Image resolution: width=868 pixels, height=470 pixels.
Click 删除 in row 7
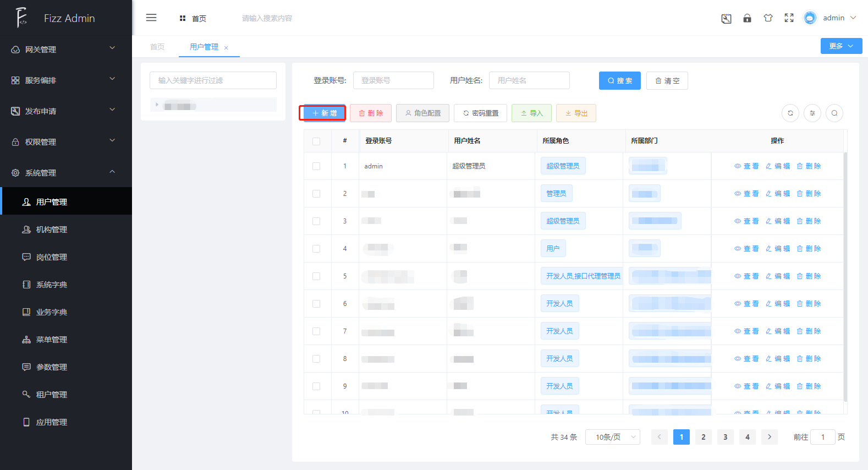[809, 331]
